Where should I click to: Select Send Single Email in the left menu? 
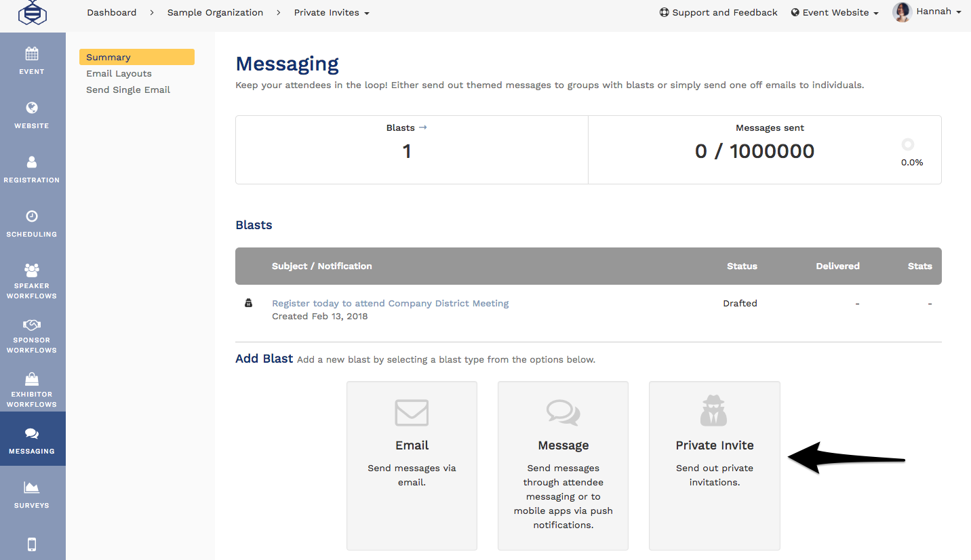(128, 89)
